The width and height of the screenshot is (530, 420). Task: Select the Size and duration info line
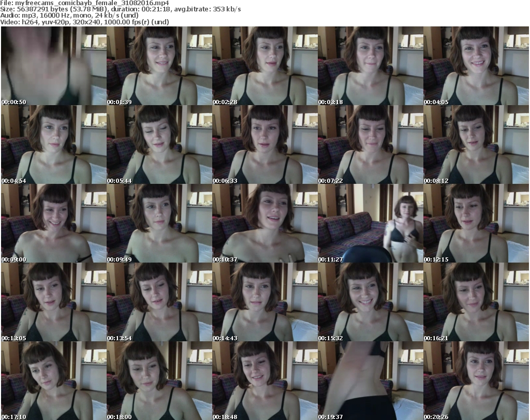[x=120, y=9]
